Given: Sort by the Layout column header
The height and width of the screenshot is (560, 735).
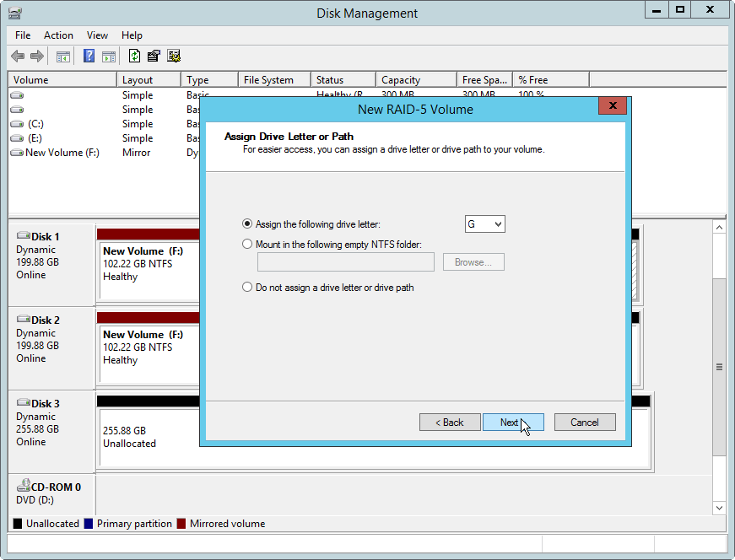Looking at the screenshot, I should click(149, 79).
